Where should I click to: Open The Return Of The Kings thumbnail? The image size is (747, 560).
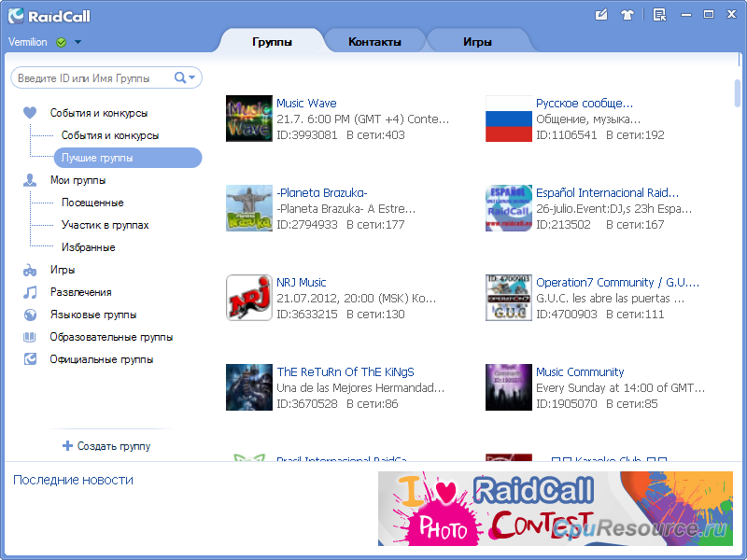pos(249,387)
